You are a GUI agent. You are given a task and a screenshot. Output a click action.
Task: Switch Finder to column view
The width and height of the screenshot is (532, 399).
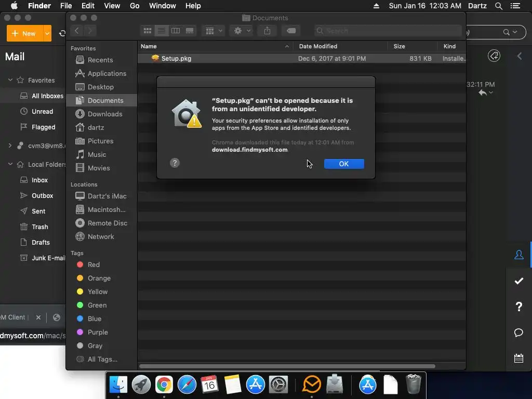tap(176, 31)
